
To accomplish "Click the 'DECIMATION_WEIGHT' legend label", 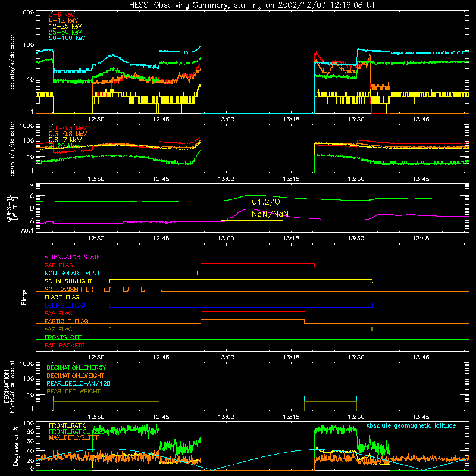I will [76, 376].
